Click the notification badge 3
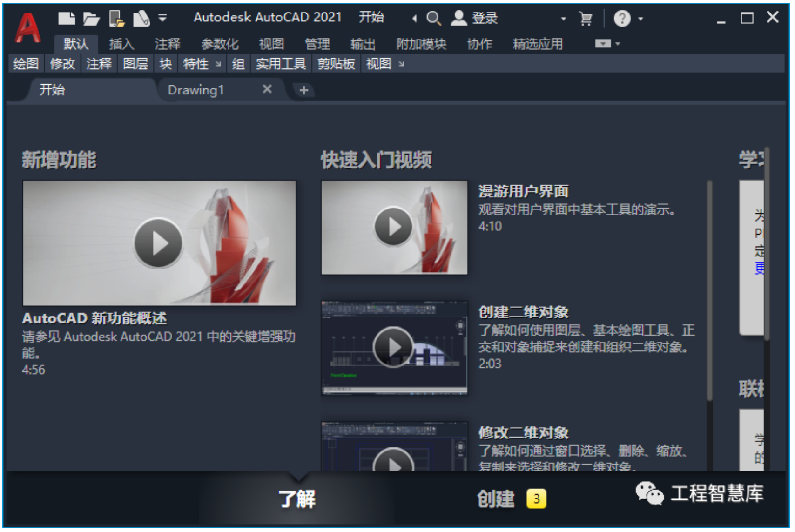Screen dimensions: 795x532 tap(536, 499)
